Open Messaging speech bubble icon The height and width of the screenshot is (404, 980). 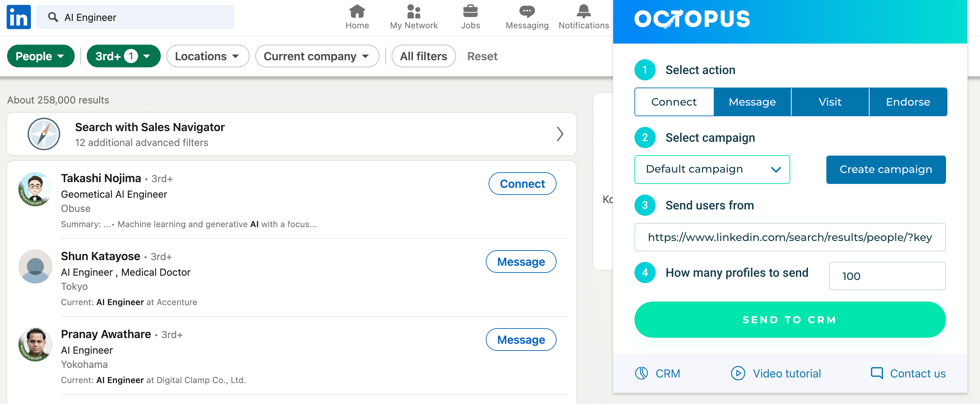[x=526, y=12]
